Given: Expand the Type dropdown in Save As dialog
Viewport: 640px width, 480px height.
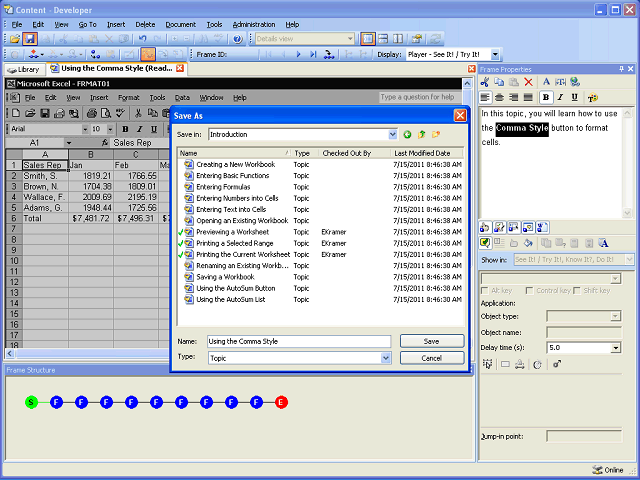Looking at the screenshot, I should click(x=386, y=358).
